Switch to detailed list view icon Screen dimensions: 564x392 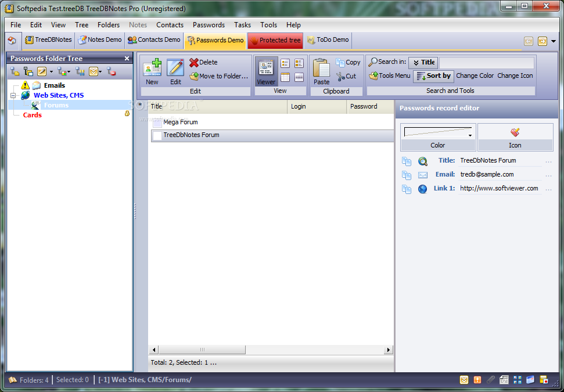click(x=299, y=63)
